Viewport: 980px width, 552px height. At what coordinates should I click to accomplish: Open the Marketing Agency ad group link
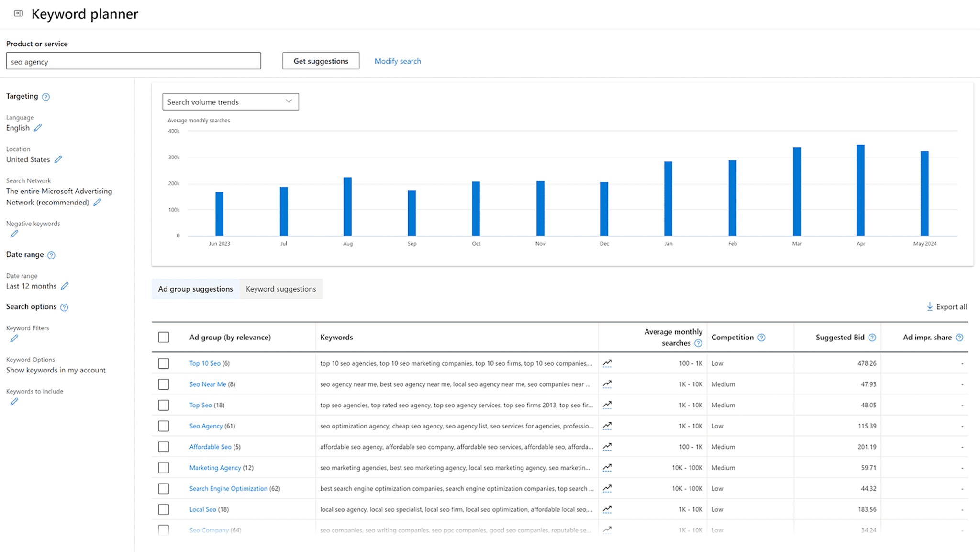point(215,468)
